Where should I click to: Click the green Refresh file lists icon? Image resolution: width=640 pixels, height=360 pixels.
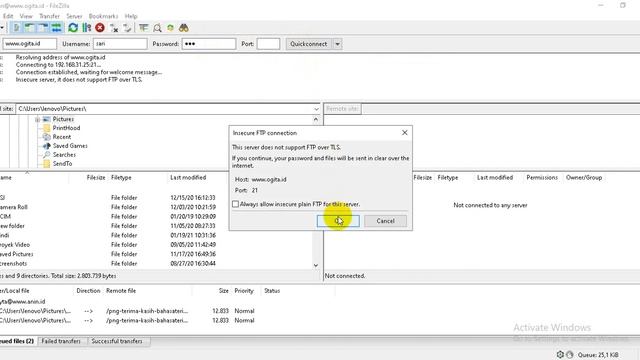click(73, 28)
